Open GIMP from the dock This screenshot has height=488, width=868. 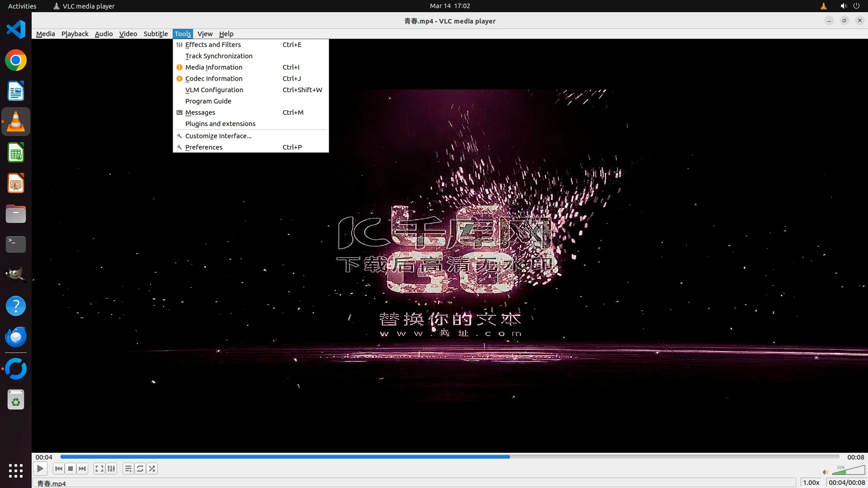[16, 274]
